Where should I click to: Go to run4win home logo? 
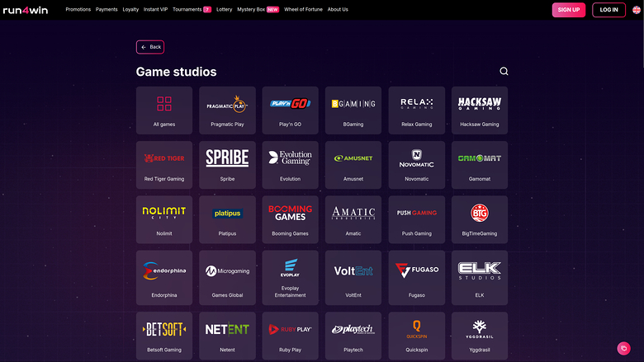[26, 10]
